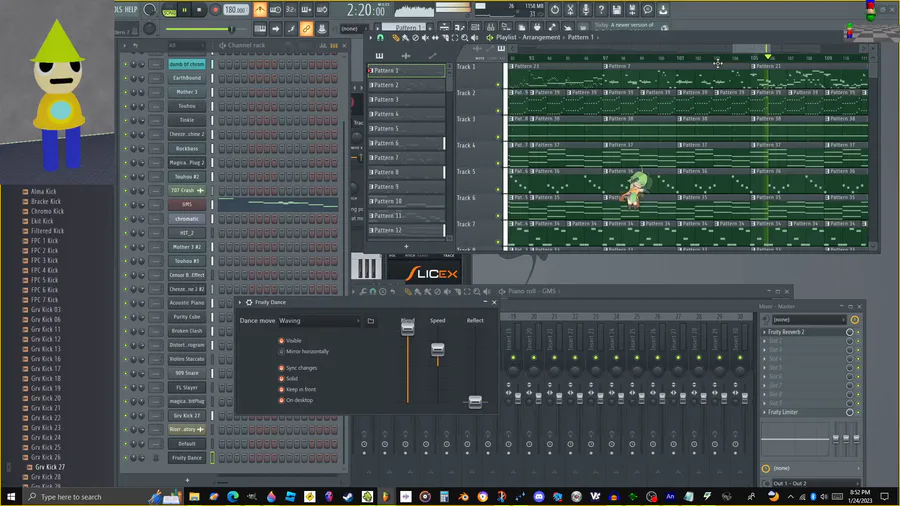The width and height of the screenshot is (900, 506).
Task: Click the red record button
Action: [215, 10]
